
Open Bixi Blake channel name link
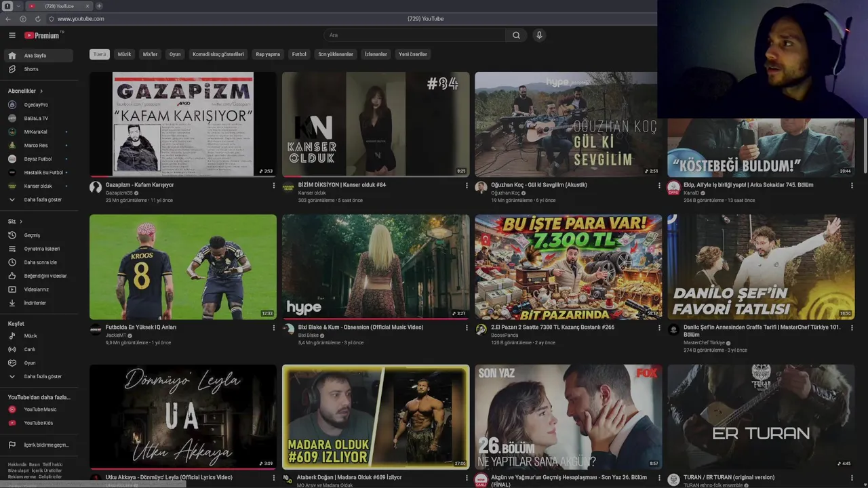click(x=309, y=335)
